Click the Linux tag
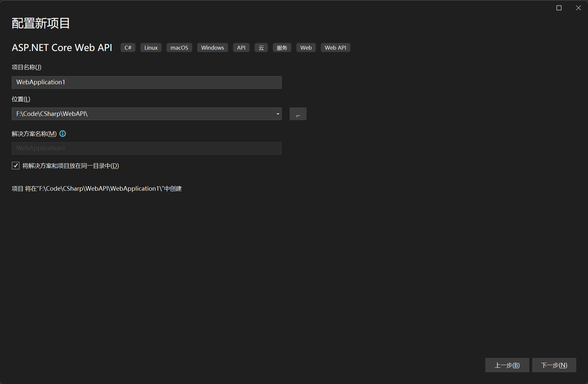588x384 pixels. pos(151,48)
